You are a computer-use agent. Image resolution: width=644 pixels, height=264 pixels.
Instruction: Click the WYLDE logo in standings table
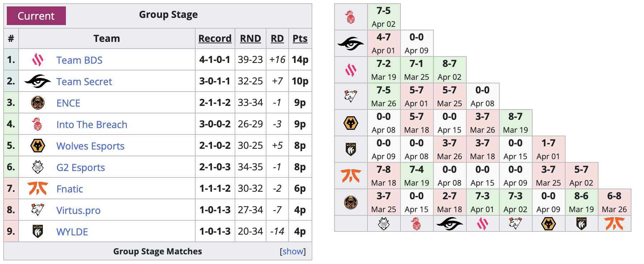(x=38, y=231)
